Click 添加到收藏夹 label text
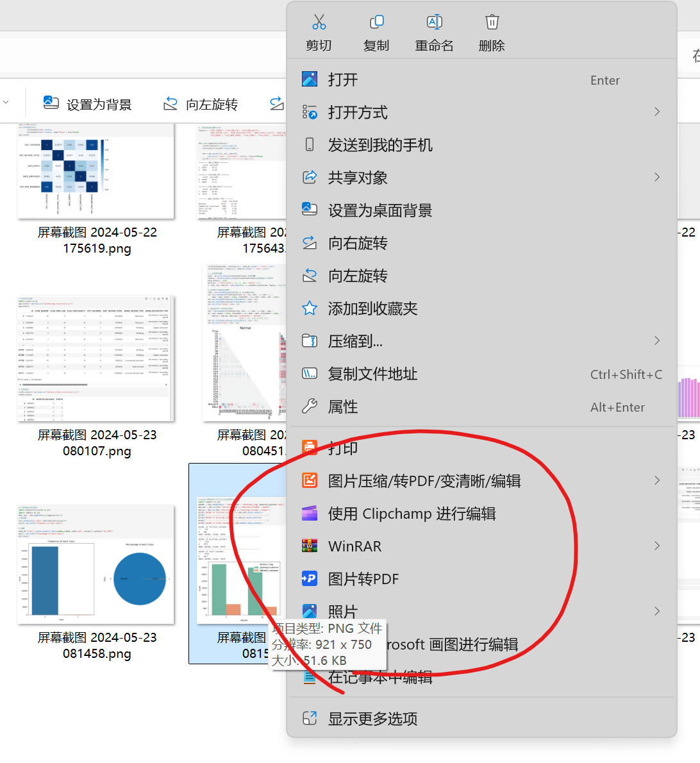The width and height of the screenshot is (700, 763). 372,308
